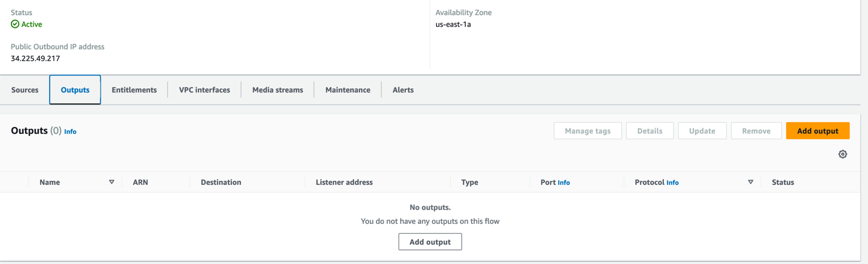
Task: Open Info link next to Port column
Action: click(564, 182)
